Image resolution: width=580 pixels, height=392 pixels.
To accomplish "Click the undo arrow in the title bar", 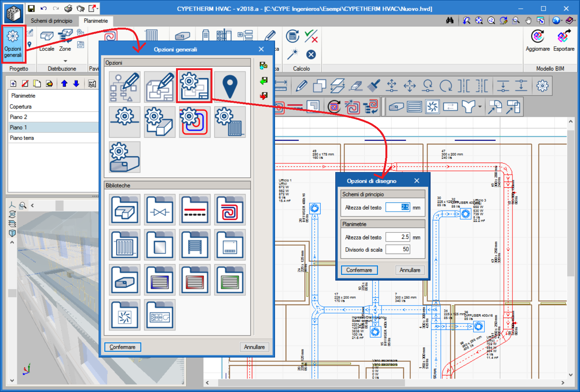I will (x=44, y=8).
